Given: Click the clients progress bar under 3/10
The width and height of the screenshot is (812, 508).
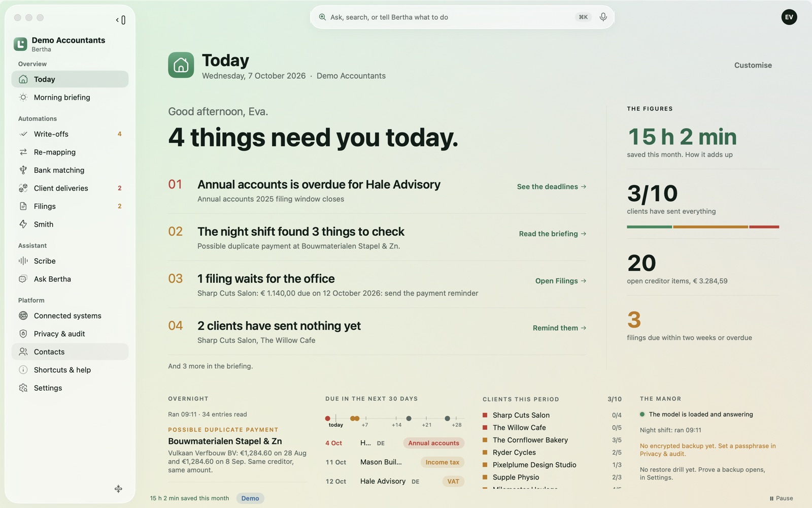Looking at the screenshot, I should (x=703, y=227).
